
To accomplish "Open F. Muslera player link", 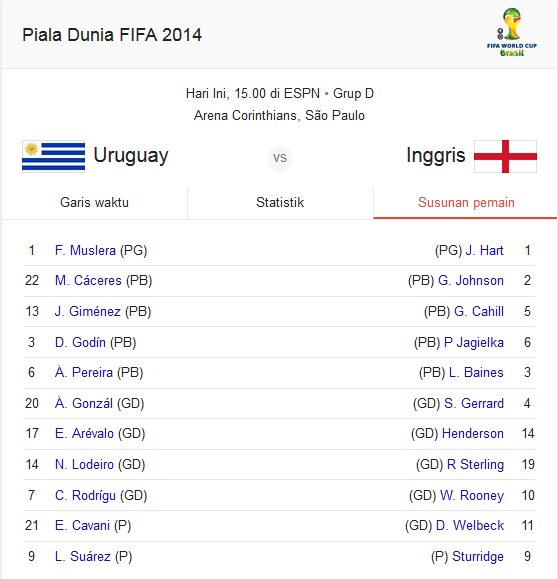I will click(85, 250).
